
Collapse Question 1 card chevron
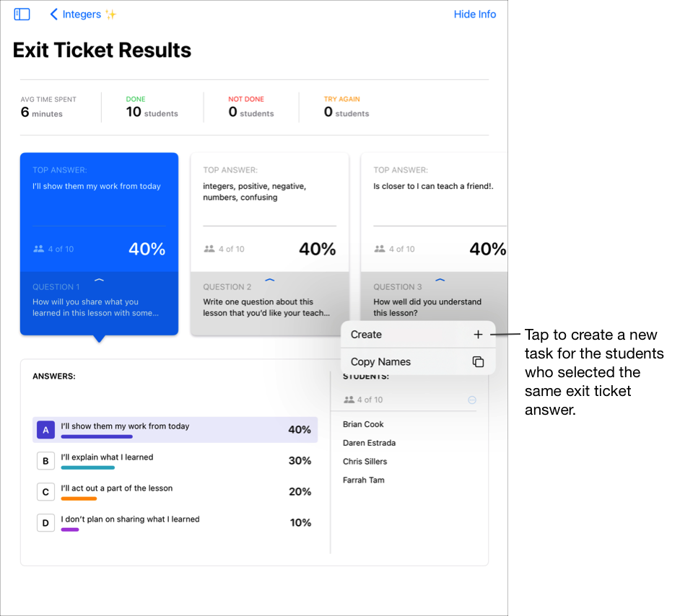(100, 280)
